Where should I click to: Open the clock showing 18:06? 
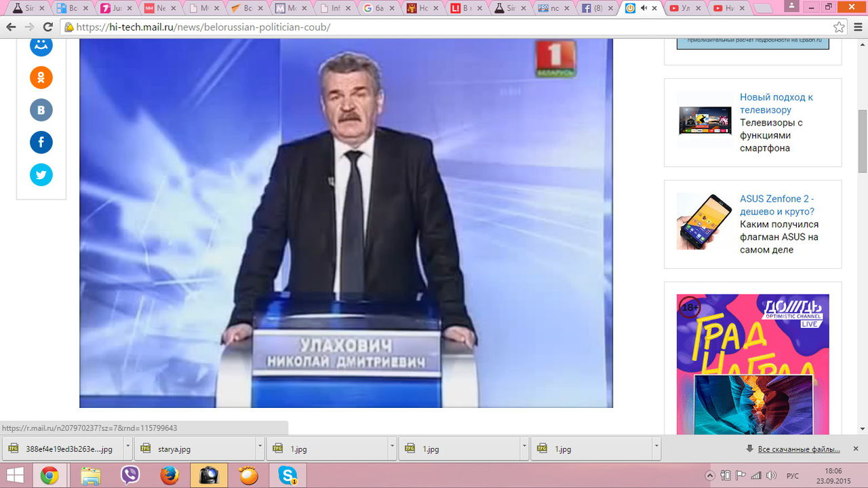tap(834, 475)
